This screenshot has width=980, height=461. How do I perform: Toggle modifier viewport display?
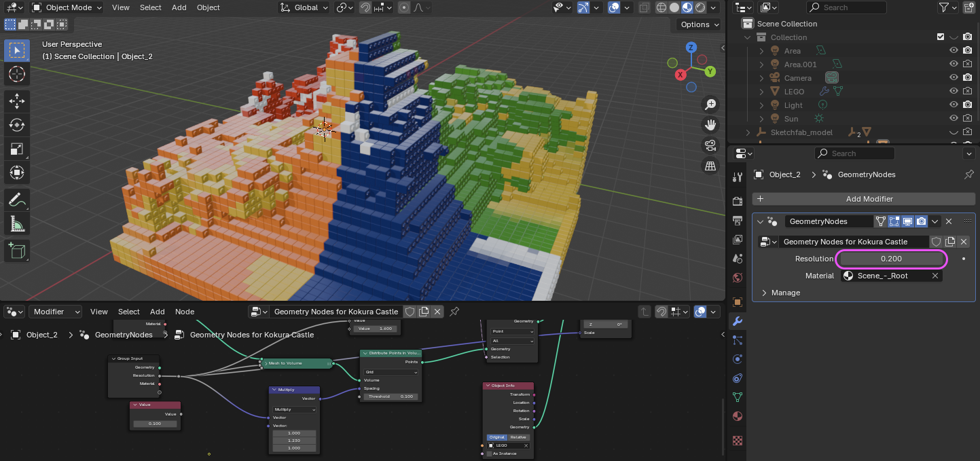[907, 221]
